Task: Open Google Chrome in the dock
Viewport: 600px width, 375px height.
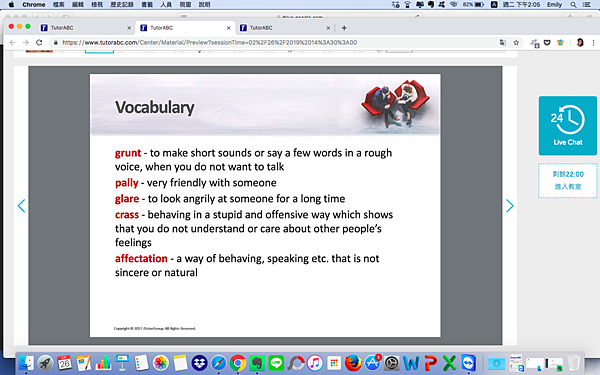Action: click(238, 363)
